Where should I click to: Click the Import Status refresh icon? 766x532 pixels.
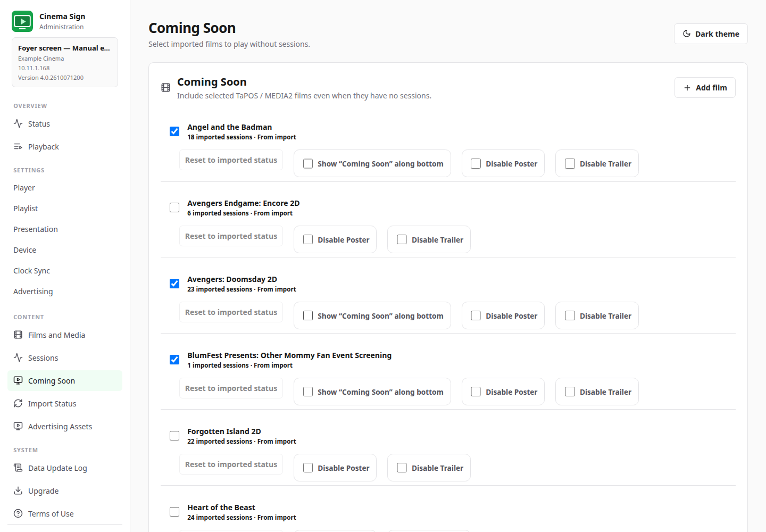point(18,403)
